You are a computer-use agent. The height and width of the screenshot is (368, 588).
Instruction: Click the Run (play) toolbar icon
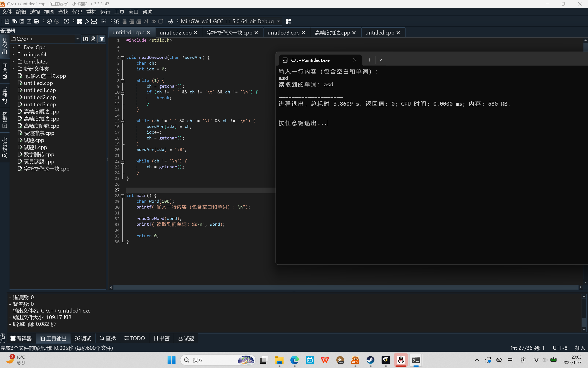coord(86,21)
